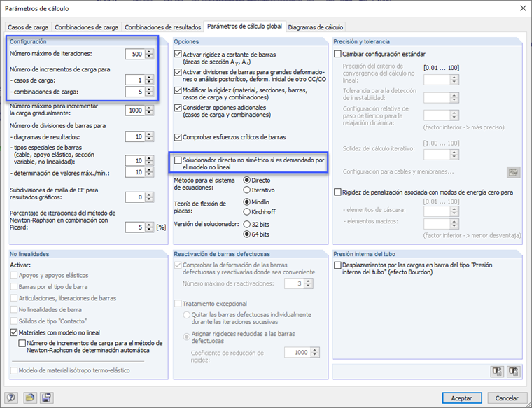This screenshot has height=408, width=532.
Task: Click the Coeficiente de reducción de rigidez field
Action: coord(297,353)
